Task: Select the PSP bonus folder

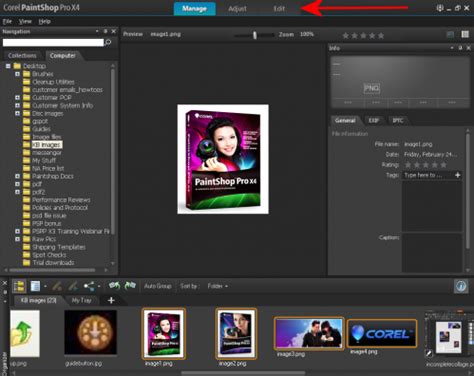Action: [x=47, y=223]
